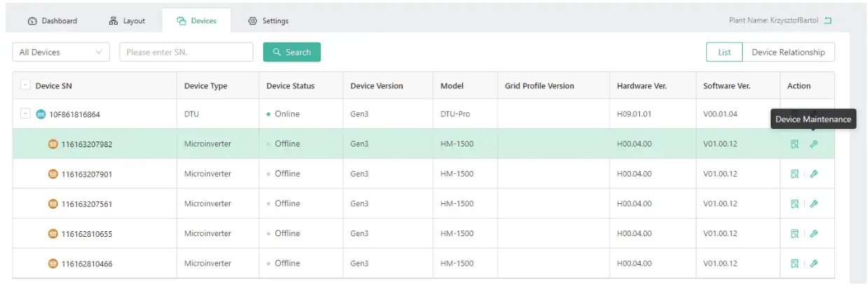
Task: Collapse the 10F861816864 DTU row
Action: coord(26,114)
